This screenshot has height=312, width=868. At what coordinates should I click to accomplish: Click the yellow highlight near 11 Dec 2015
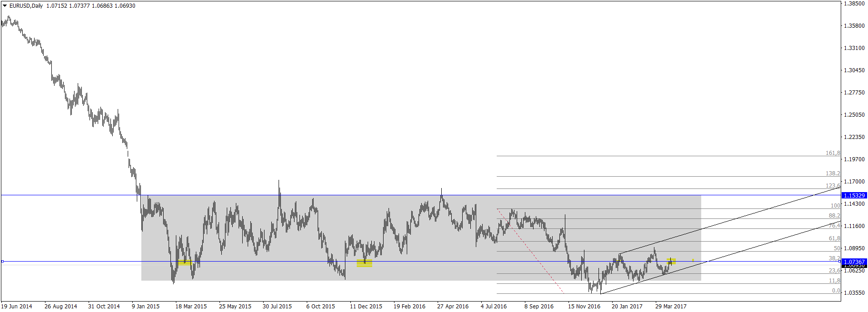pyautogui.click(x=364, y=263)
